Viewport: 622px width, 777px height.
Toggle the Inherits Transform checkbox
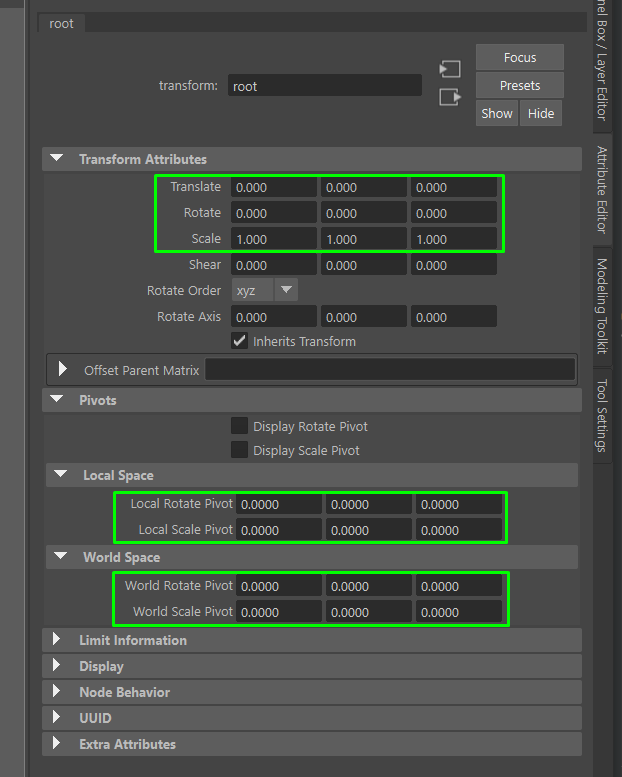click(240, 341)
